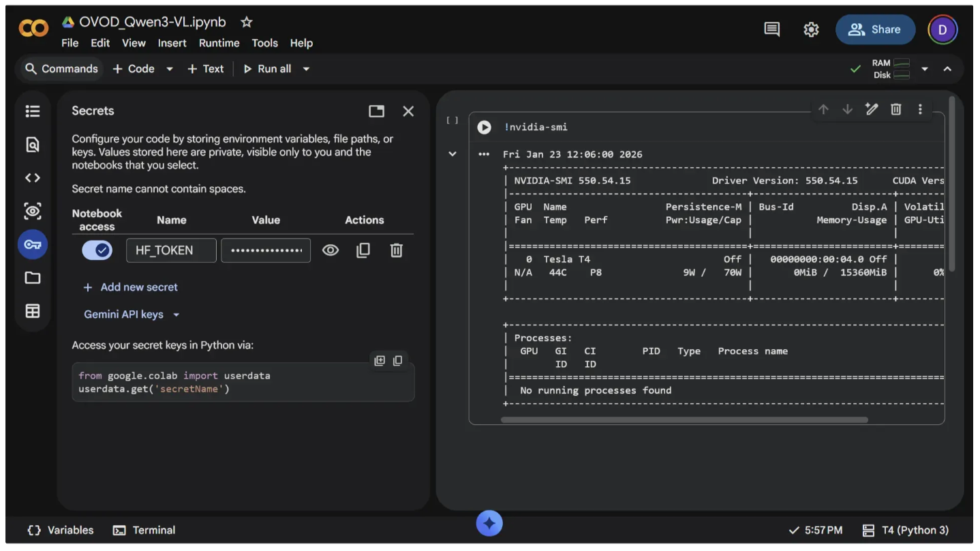980x551 pixels.
Task: Click the Share button
Action: 875,29
